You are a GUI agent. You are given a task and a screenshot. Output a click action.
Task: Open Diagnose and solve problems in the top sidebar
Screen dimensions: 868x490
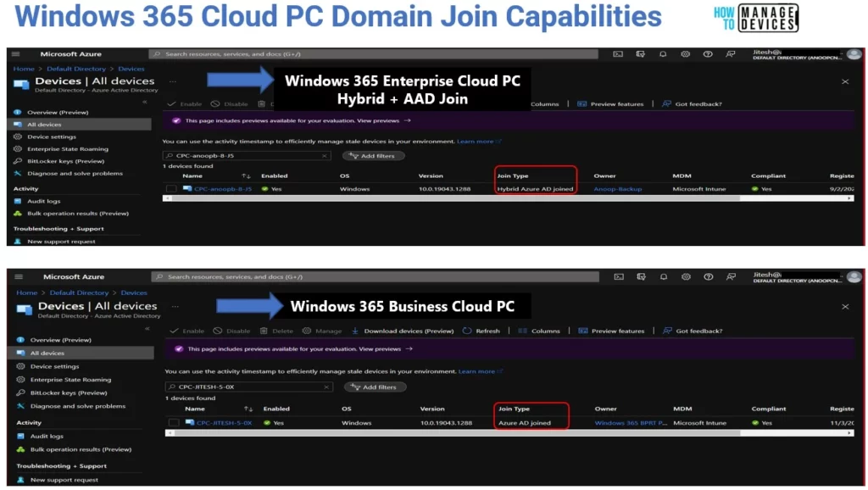click(x=75, y=173)
